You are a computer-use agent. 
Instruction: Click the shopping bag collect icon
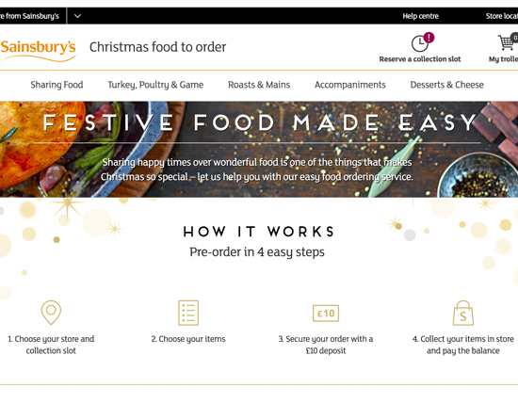[462, 313]
